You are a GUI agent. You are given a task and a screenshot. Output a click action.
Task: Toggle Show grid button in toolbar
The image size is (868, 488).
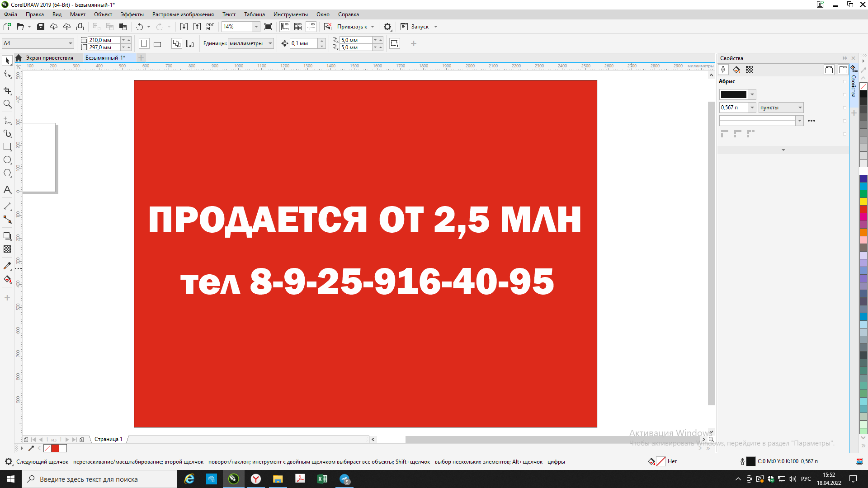tap(298, 27)
